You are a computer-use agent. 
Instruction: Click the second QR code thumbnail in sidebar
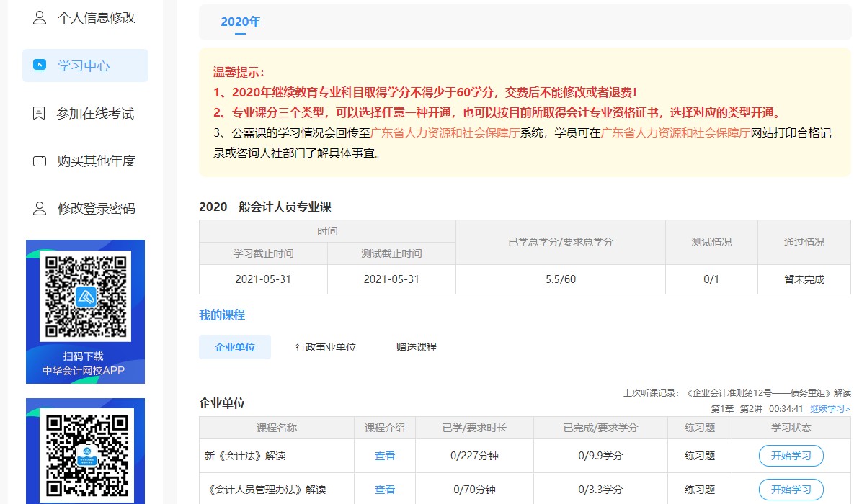[85, 453]
